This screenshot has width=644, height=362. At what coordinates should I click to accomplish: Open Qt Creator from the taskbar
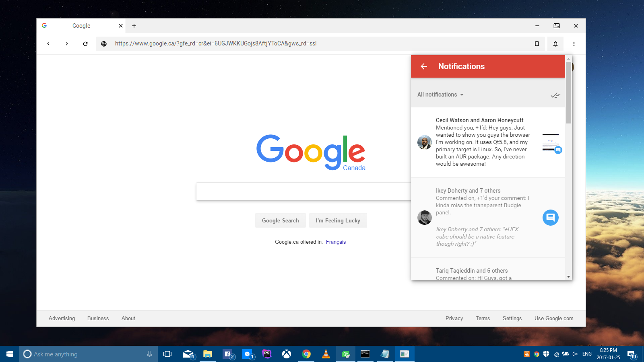346,354
